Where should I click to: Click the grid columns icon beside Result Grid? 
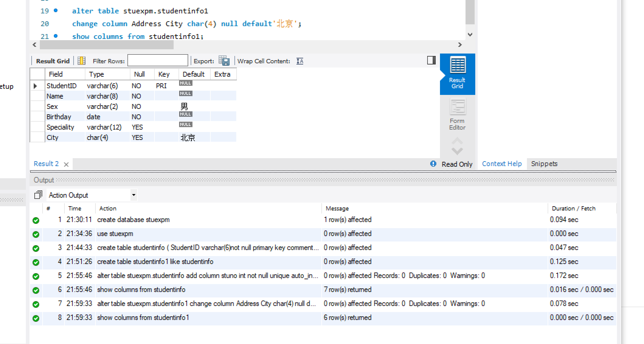click(81, 61)
